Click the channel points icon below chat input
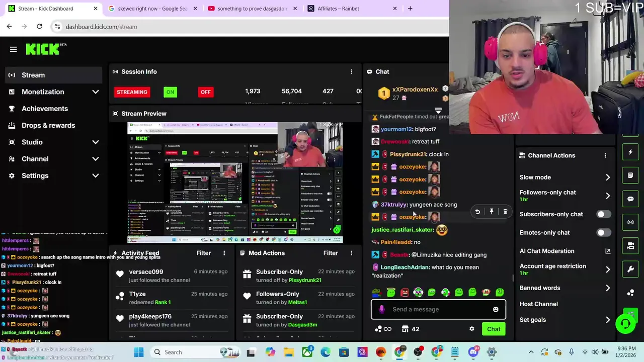Screen dimensions: 644x362 [383, 329]
